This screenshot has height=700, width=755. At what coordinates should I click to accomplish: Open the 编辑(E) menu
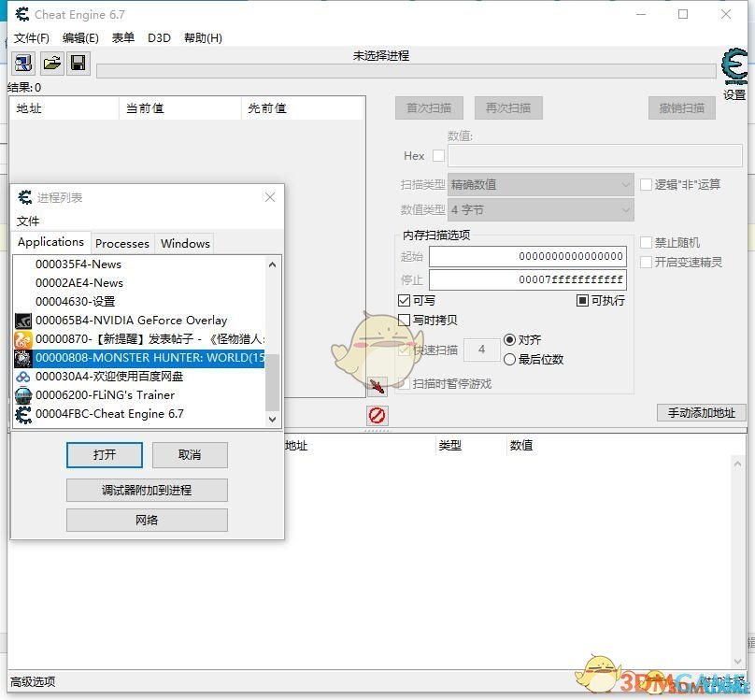click(x=80, y=38)
